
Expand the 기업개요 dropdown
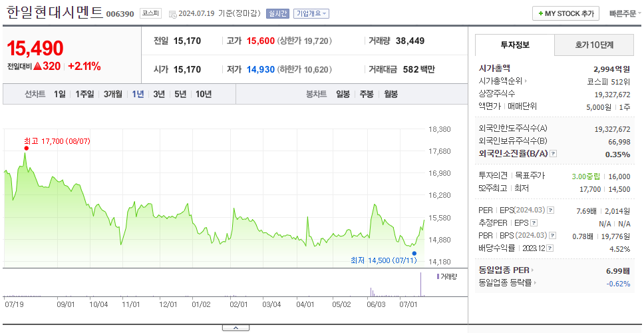tap(311, 13)
